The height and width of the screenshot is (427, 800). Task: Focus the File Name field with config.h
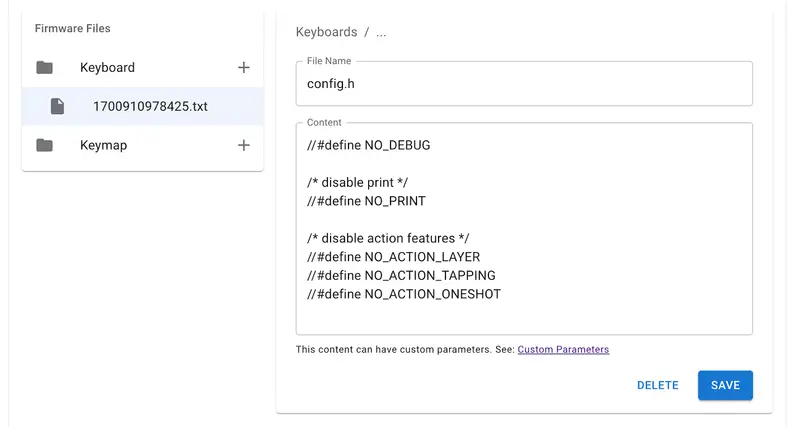click(523, 84)
